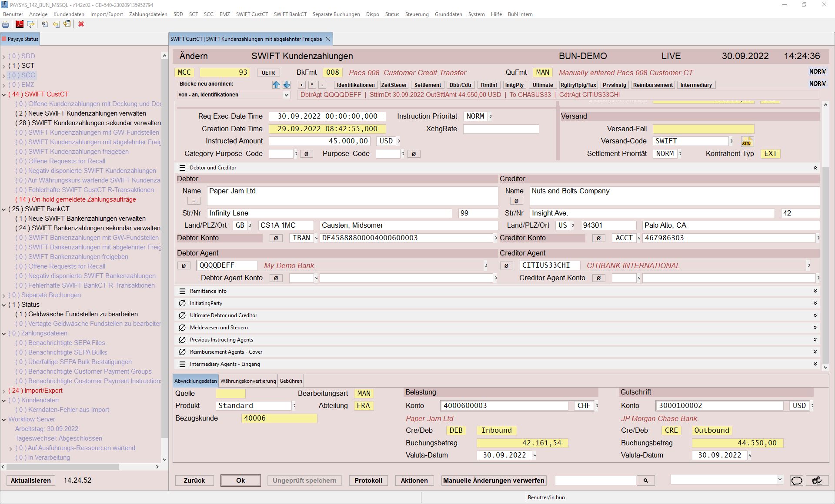Open Belastung Valuta-Datum date dropdown
Image resolution: width=835 pixels, height=504 pixels.
534,455
